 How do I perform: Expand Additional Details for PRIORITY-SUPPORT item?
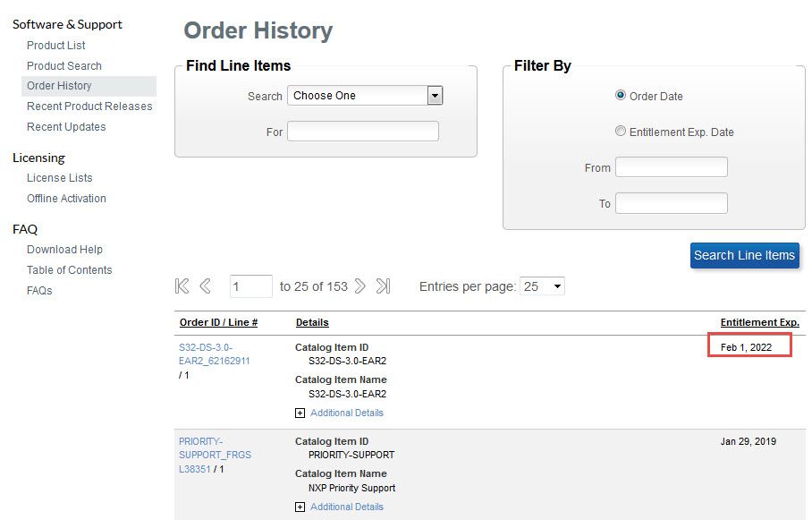click(x=300, y=507)
